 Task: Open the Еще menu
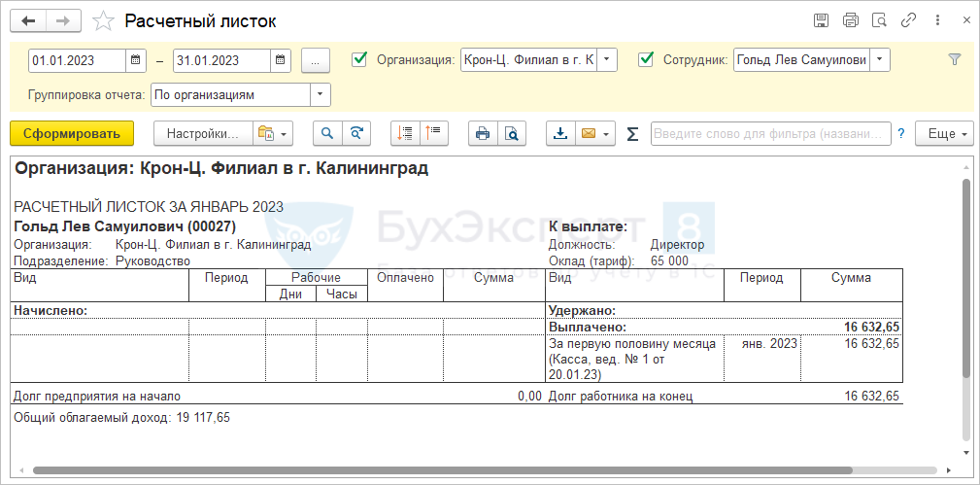[x=944, y=134]
